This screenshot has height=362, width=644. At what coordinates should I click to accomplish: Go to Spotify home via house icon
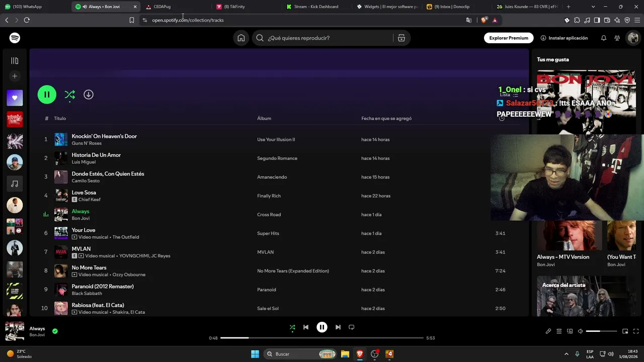241,38
